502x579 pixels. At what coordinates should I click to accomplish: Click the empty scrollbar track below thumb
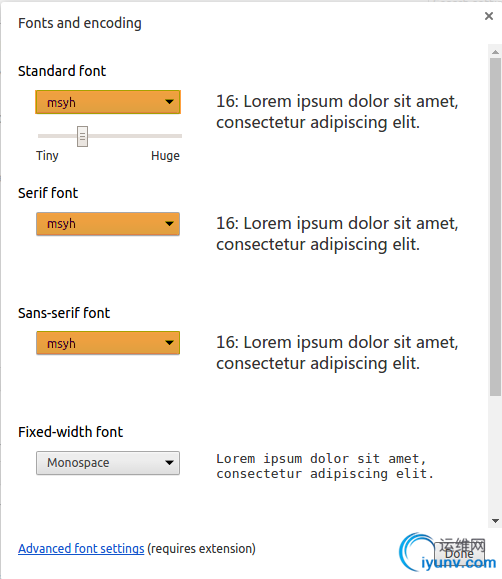tap(495, 456)
